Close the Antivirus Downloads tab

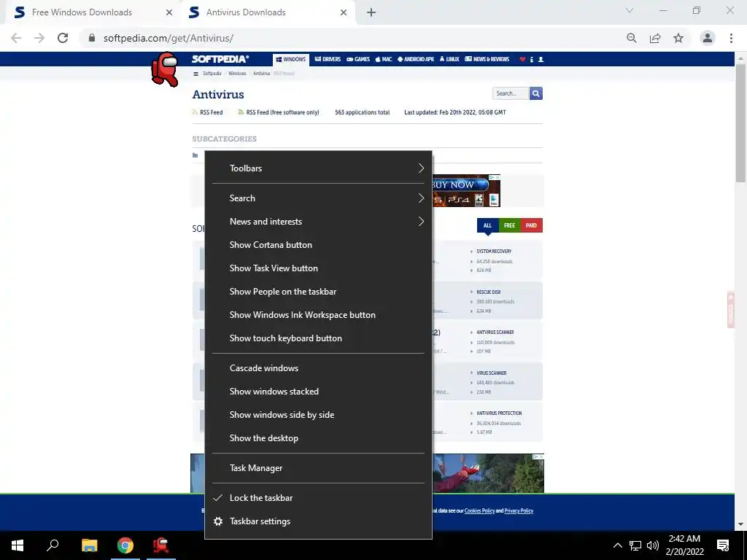coord(344,12)
